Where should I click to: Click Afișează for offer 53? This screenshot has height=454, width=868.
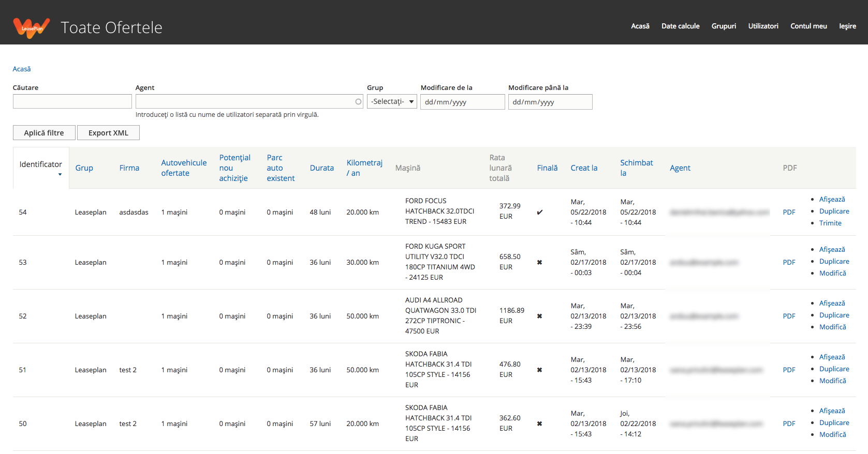832,249
